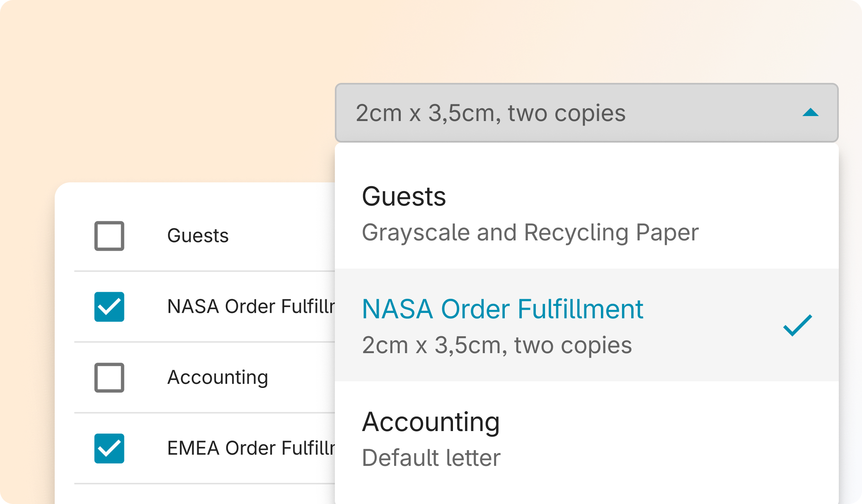
Task: Click the Guests label beside its checkbox
Action: 198,236
